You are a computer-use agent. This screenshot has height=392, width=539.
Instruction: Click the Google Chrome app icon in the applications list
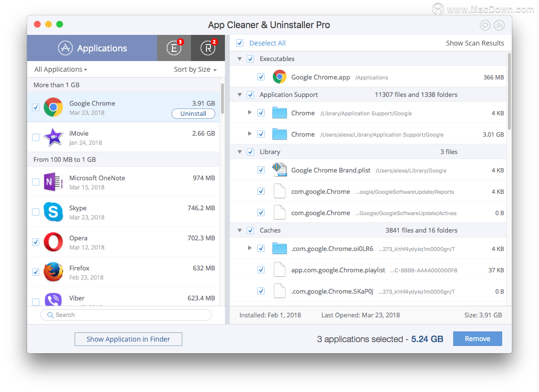click(53, 107)
